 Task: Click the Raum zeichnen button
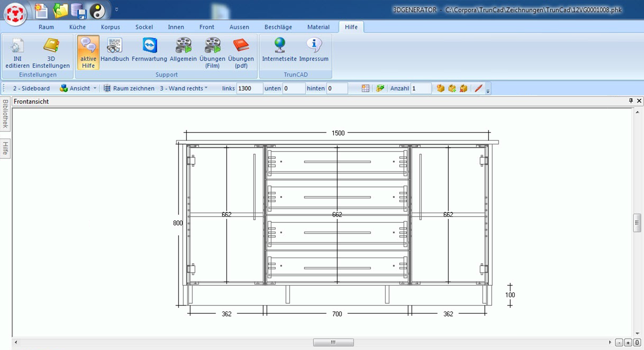pos(129,88)
